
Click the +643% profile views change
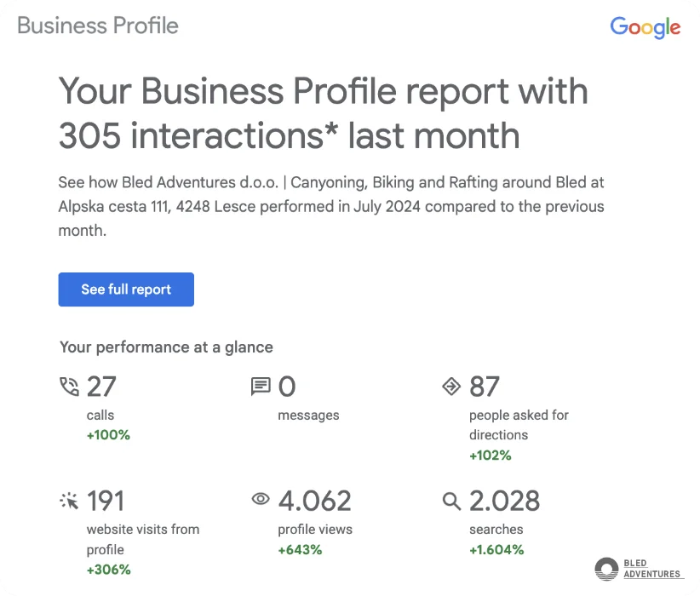click(300, 549)
